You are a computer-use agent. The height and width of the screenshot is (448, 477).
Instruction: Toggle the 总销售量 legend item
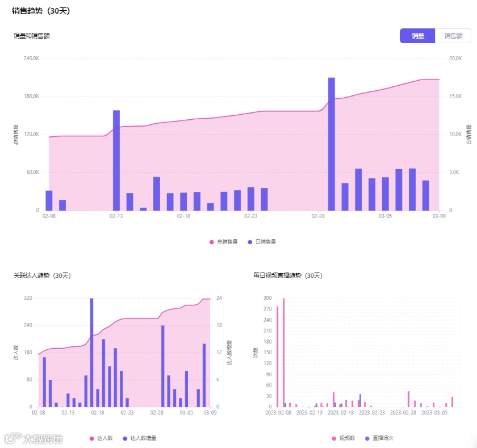point(224,242)
